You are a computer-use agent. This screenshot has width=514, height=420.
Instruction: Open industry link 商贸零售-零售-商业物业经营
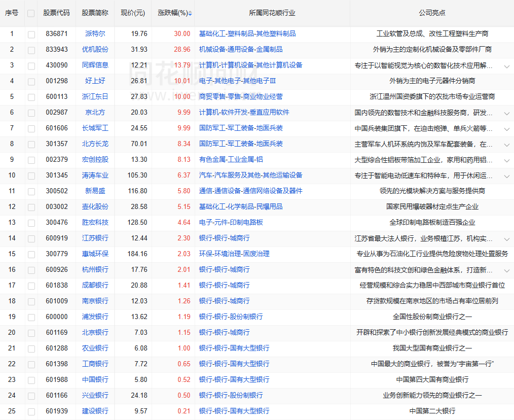241,96
